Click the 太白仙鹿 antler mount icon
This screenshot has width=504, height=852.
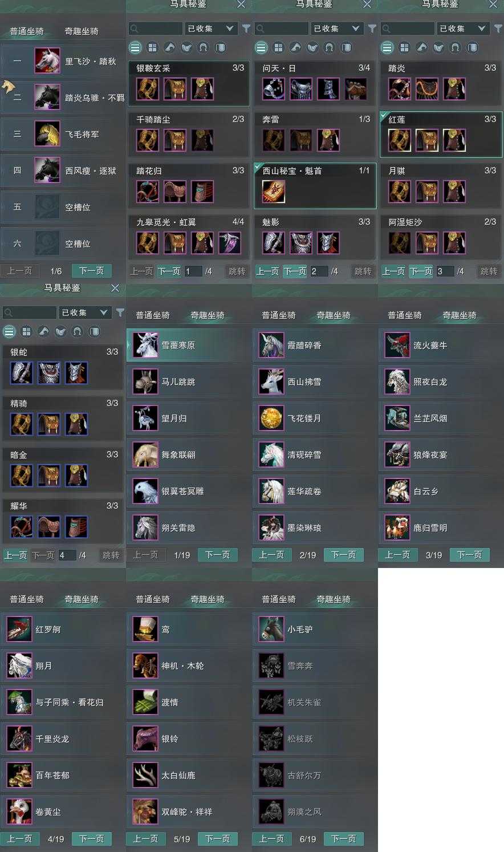pyautogui.click(x=145, y=776)
